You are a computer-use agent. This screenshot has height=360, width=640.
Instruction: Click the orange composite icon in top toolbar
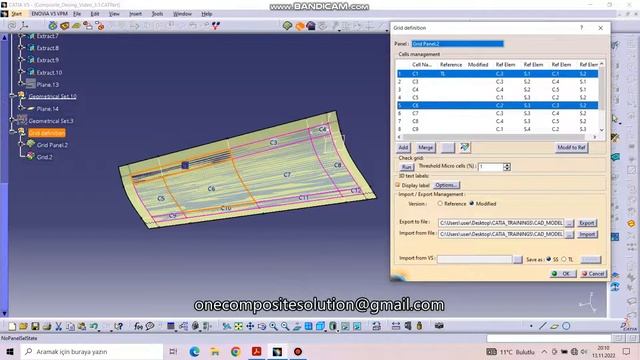[300, 26]
